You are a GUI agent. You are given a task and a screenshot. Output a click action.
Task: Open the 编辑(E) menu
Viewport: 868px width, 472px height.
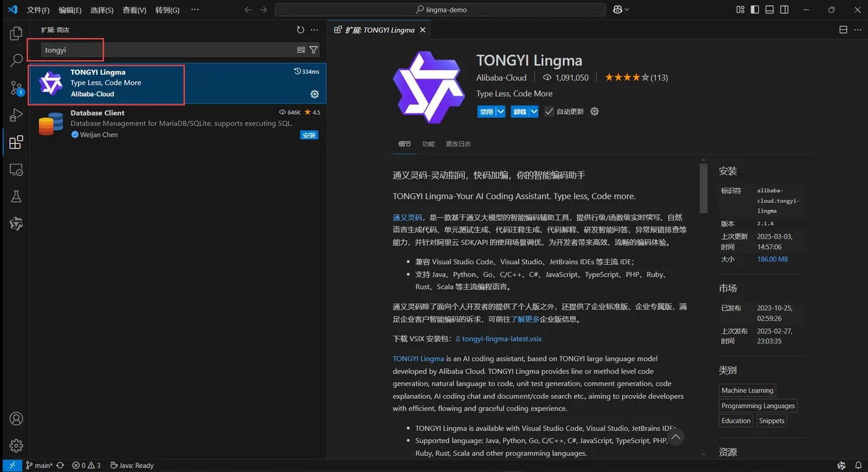70,10
